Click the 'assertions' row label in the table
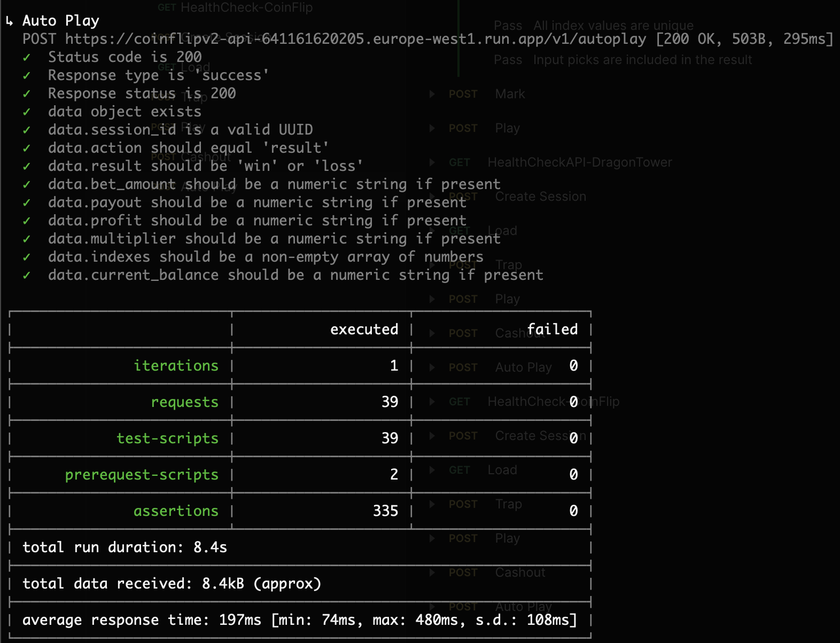 [176, 511]
